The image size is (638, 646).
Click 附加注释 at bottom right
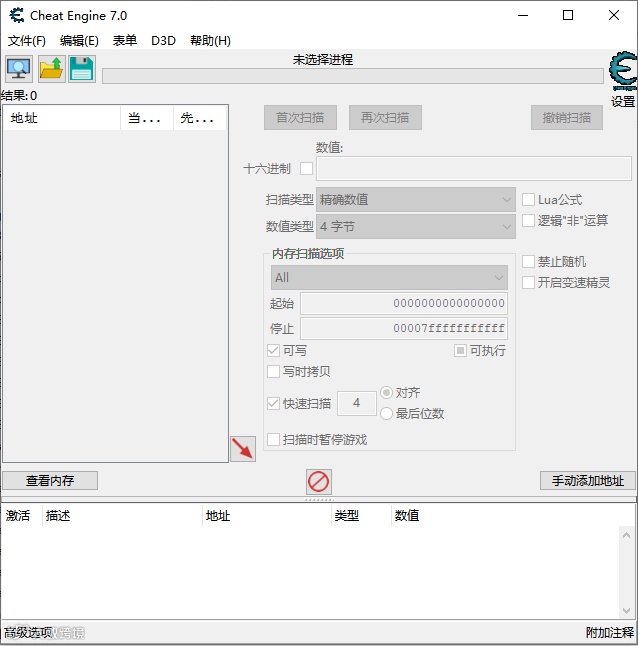(610, 632)
